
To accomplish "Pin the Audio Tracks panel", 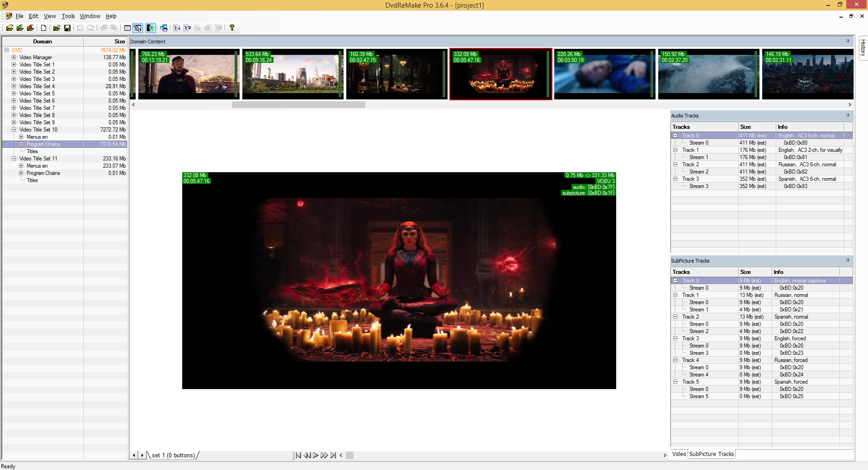I will [848, 115].
